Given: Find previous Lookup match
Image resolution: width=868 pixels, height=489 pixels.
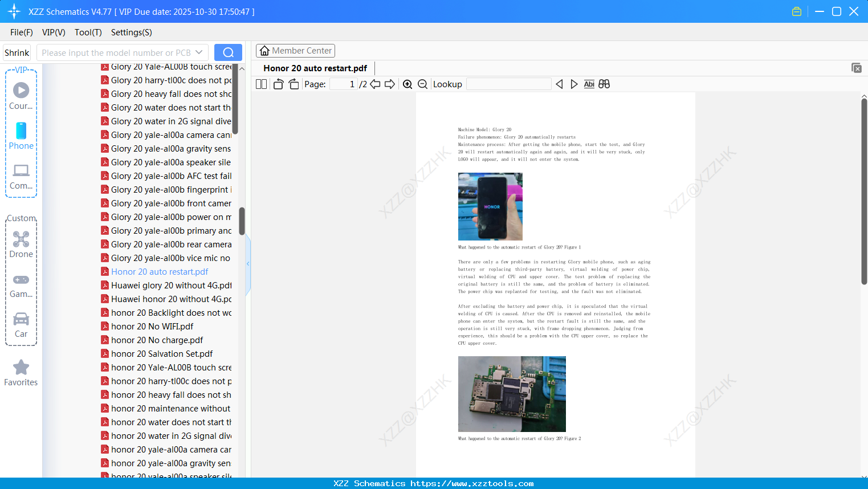Looking at the screenshot, I should [x=560, y=84].
